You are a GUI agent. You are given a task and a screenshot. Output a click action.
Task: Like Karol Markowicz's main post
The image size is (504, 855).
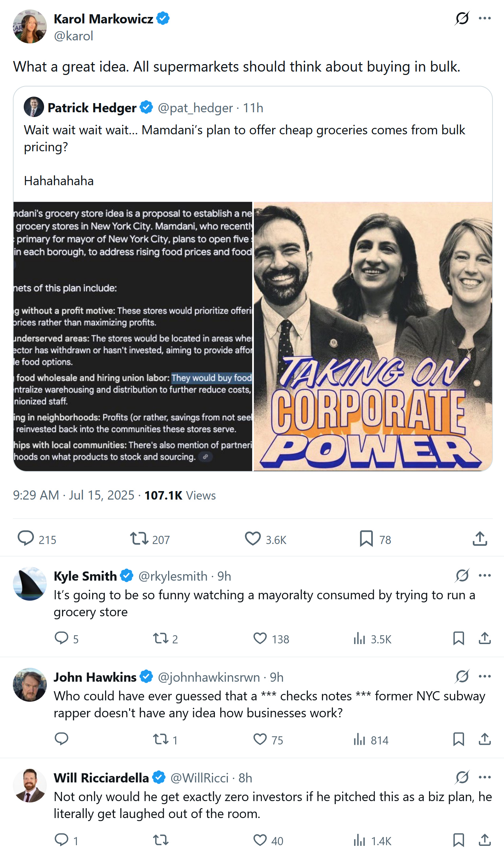coord(253,539)
